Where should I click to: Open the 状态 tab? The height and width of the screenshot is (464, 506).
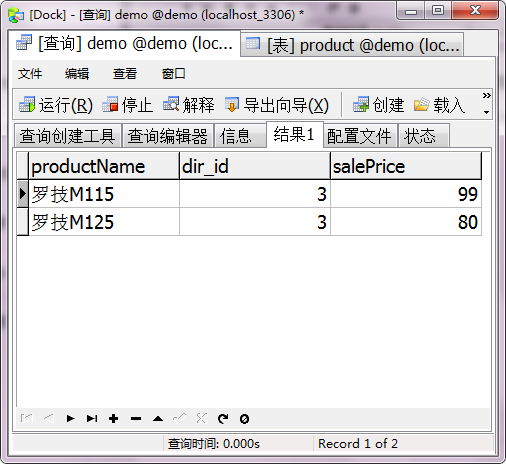click(x=423, y=135)
